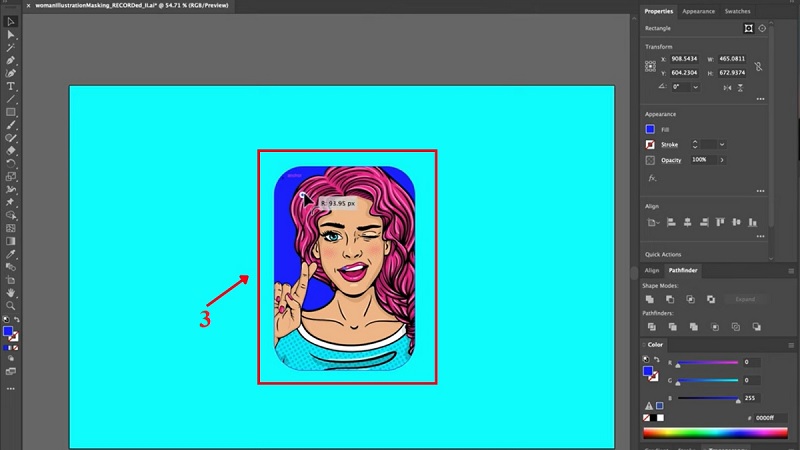Open Pathfinder panel menu
800x450 pixels.
pyautogui.click(x=791, y=271)
